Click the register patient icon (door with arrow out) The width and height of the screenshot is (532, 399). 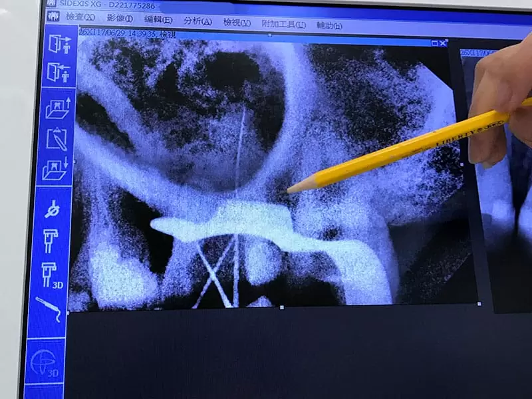click(59, 43)
